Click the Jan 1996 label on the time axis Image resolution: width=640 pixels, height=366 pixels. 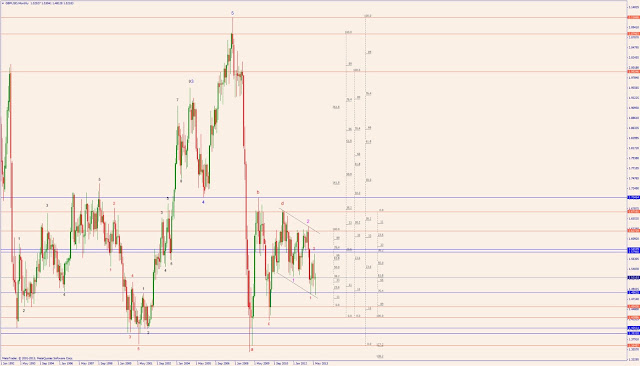67,363
